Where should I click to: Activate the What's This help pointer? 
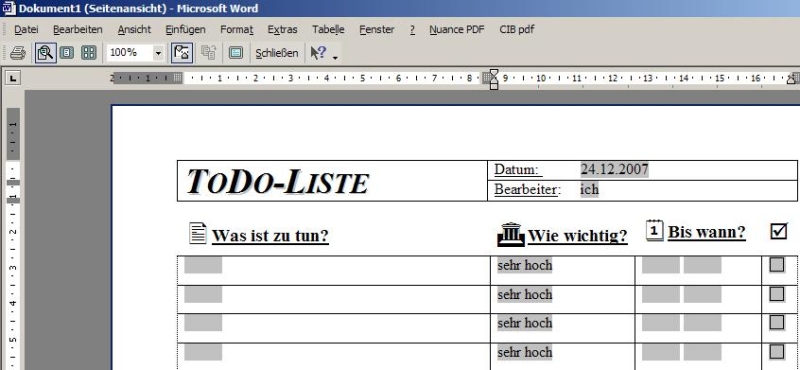tap(319, 53)
